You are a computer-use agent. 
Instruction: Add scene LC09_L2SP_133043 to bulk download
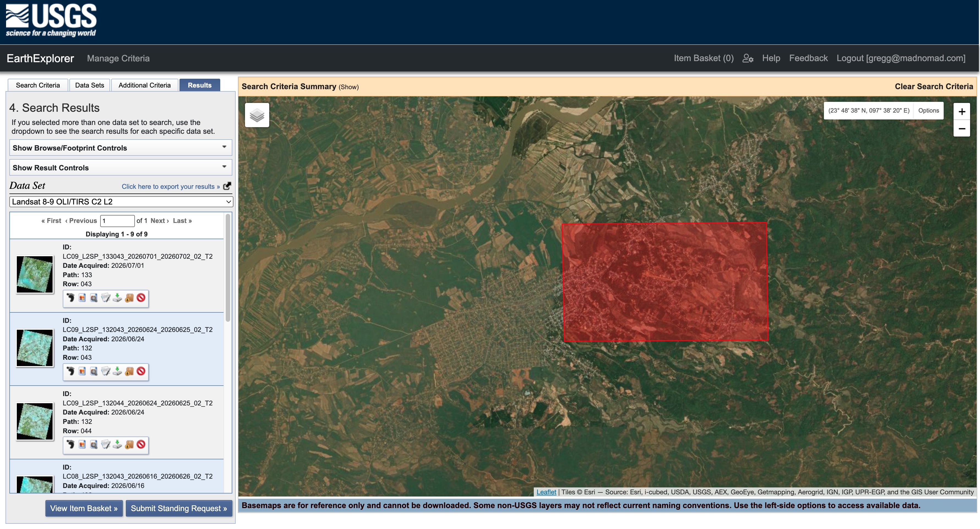click(x=129, y=298)
